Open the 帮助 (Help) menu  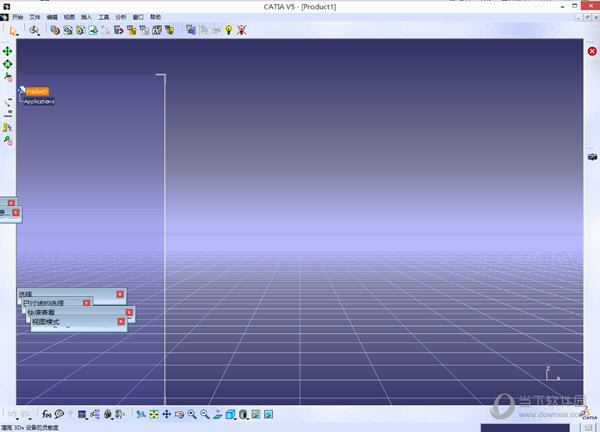pos(155,17)
